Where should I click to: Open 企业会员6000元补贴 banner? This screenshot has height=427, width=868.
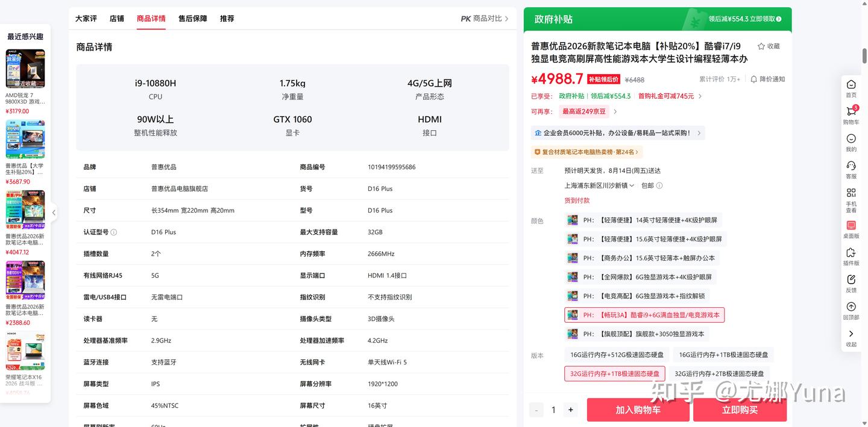point(617,132)
